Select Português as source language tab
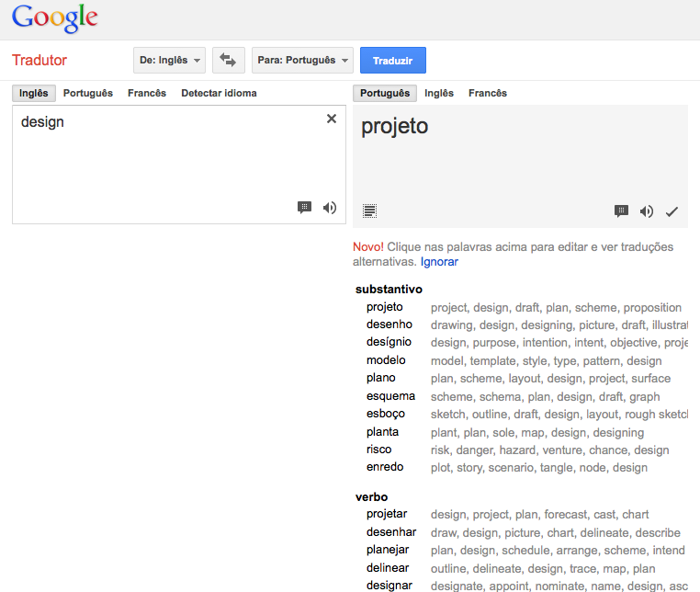The height and width of the screenshot is (592, 700). [x=88, y=93]
